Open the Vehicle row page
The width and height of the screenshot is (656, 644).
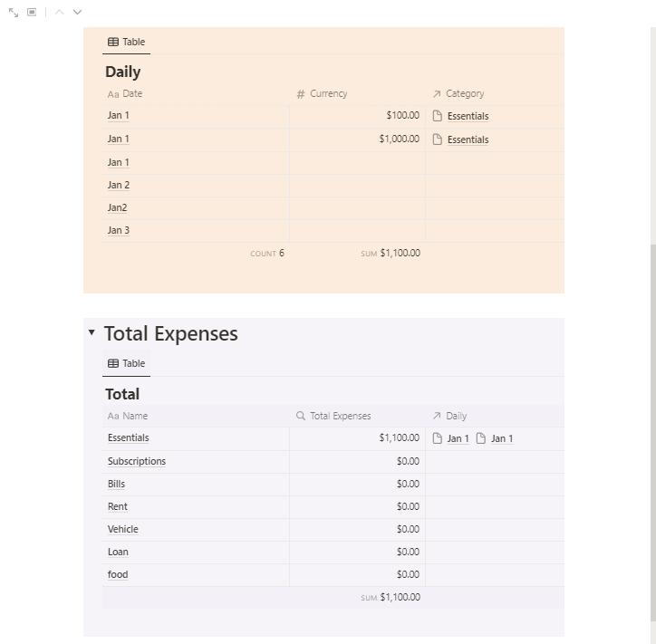123,529
